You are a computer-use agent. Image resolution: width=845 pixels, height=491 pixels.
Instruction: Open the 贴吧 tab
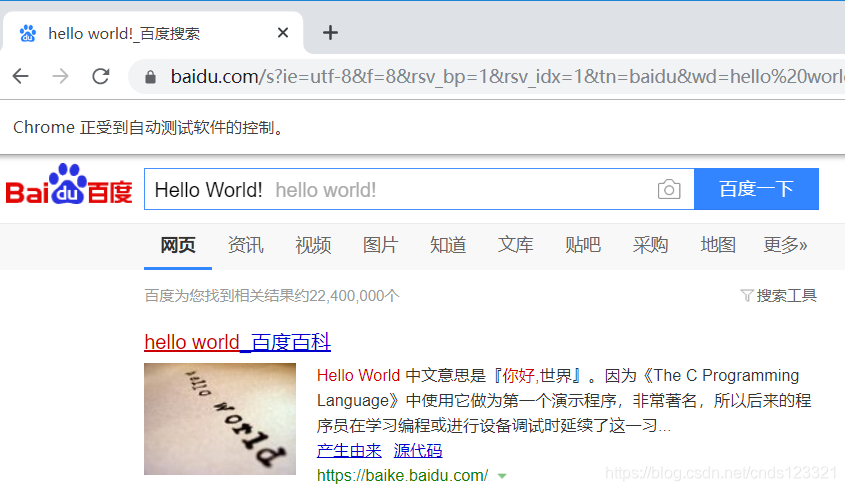[583, 245]
